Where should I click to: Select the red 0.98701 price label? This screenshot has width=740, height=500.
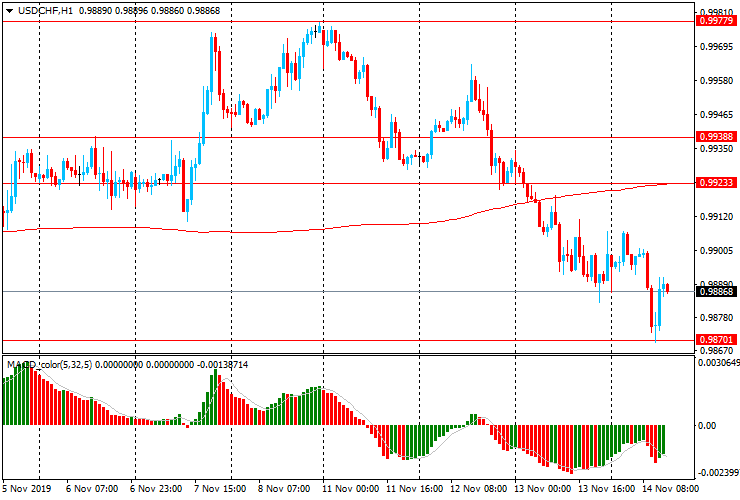(718, 340)
